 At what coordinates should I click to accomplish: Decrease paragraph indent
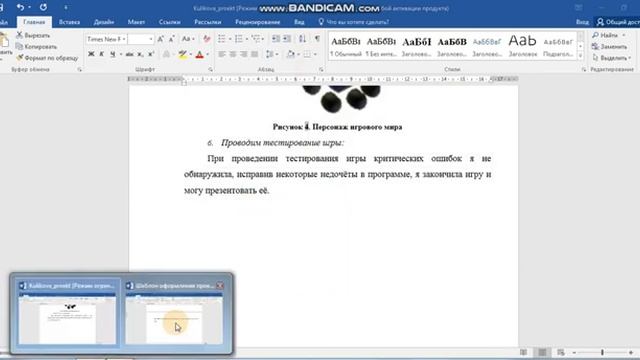click(x=276, y=39)
